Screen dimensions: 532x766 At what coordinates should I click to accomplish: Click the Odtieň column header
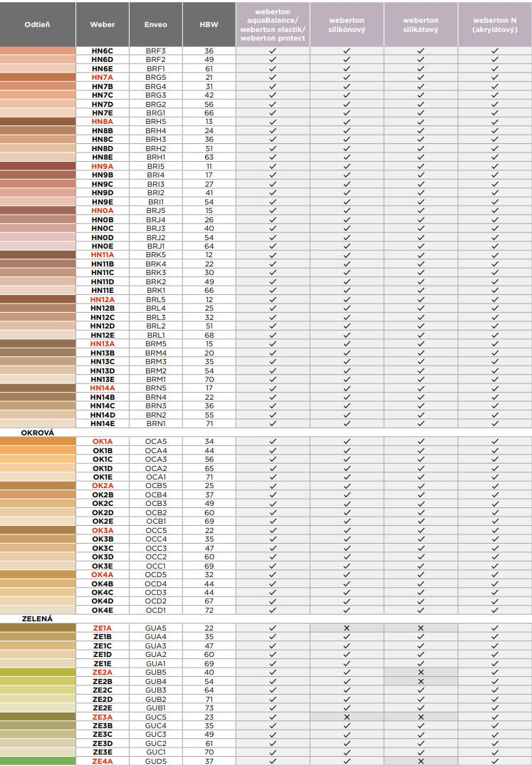pyautogui.click(x=38, y=24)
